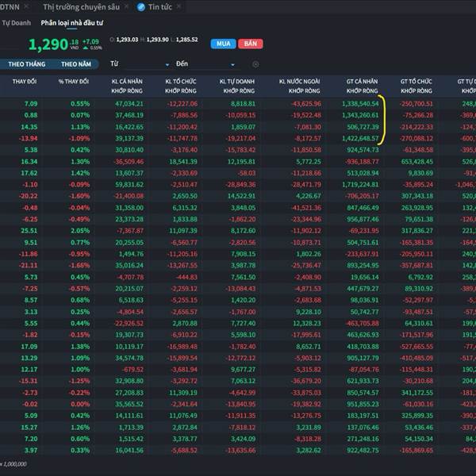Select cell value -13,084.43
This screenshot has height=476, width=476.
(240, 289)
